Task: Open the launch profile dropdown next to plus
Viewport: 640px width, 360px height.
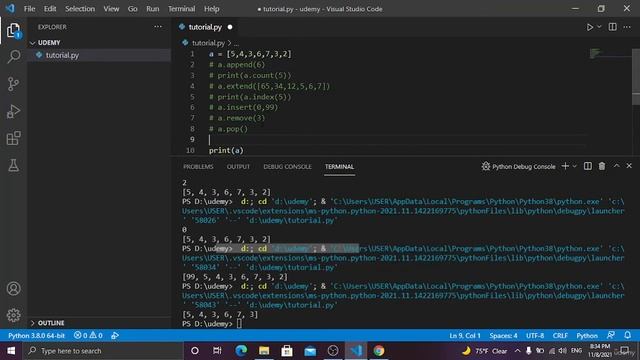Action: point(574,167)
